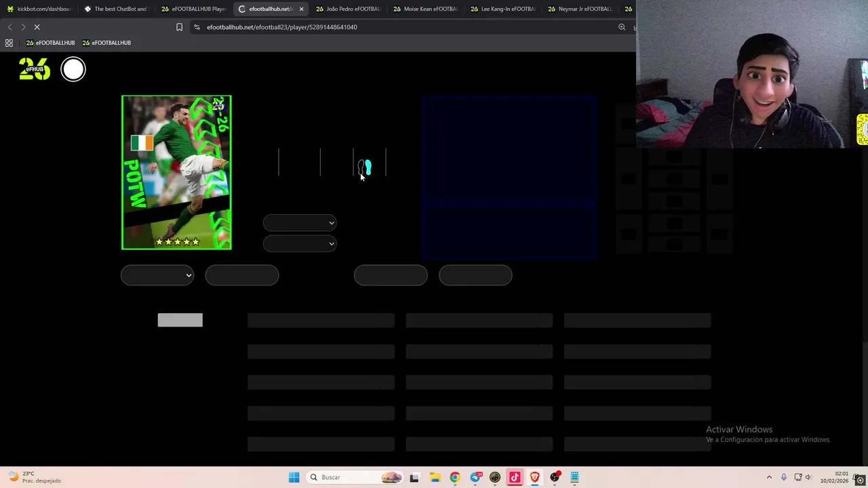Close the active efootballhub.net tab
The width and height of the screenshot is (868, 488).
pyautogui.click(x=301, y=9)
